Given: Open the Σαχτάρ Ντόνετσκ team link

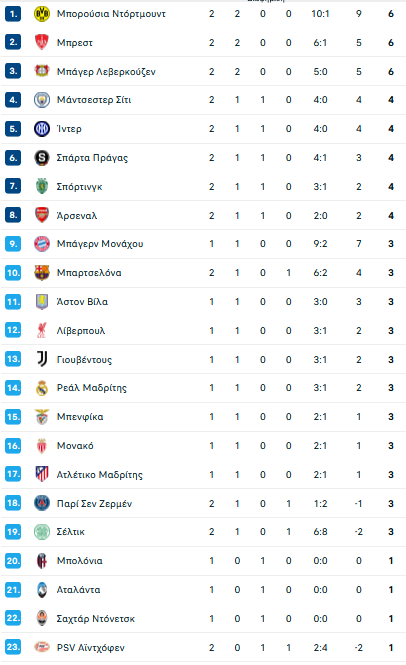Looking at the screenshot, I should [x=96, y=619].
